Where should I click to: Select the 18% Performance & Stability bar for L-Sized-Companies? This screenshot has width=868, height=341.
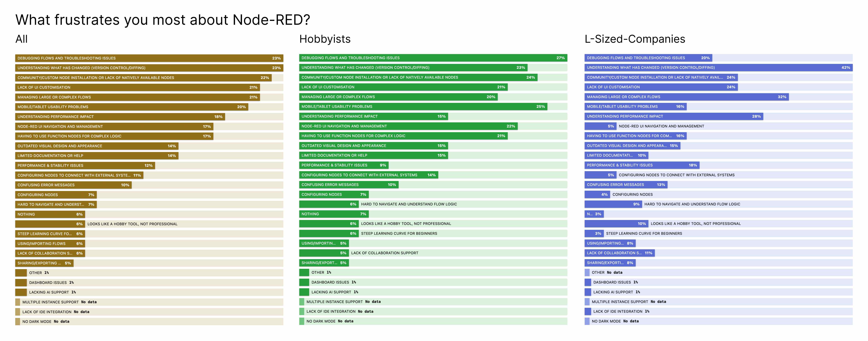pos(642,165)
